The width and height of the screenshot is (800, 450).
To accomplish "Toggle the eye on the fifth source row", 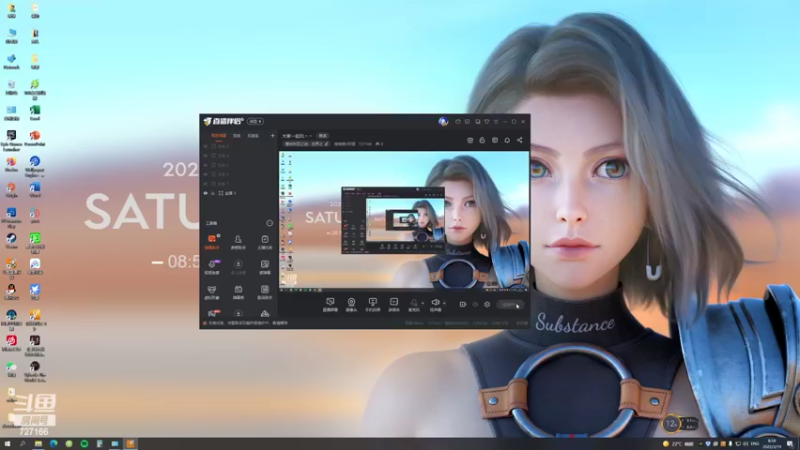I will tap(206, 183).
